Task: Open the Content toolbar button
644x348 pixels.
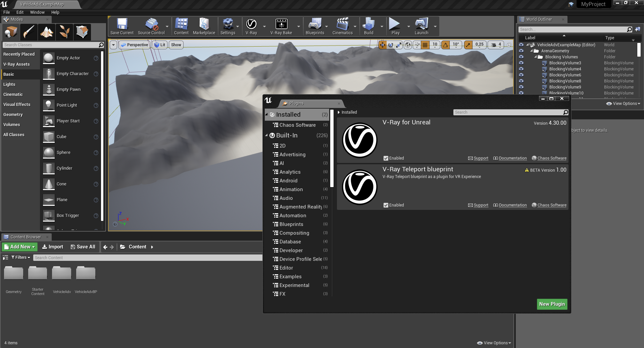Action: (x=181, y=26)
